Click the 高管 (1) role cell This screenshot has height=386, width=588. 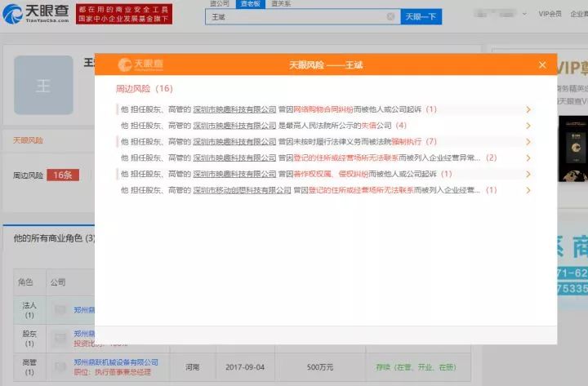29,367
